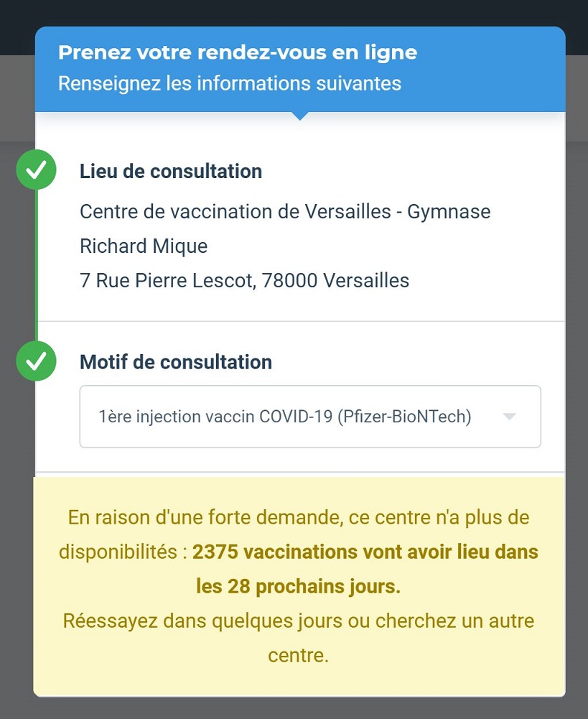588x719 pixels.
Task: Click the yellow no-availability warning banner
Action: pos(299,587)
